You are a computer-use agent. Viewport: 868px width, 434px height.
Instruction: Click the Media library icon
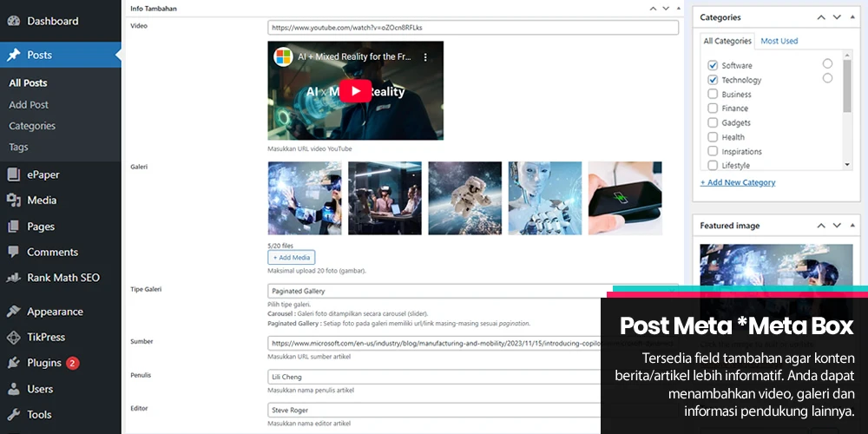pos(13,201)
